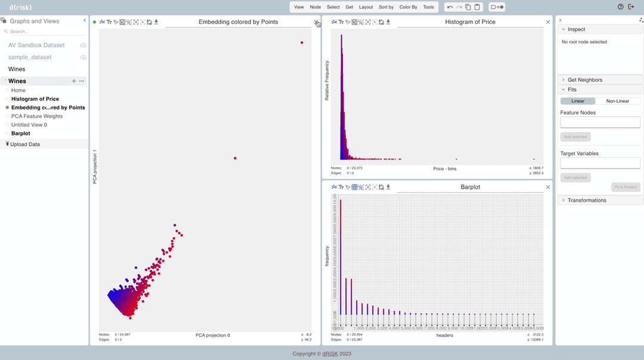Open the help question mark icon

tap(621, 7)
